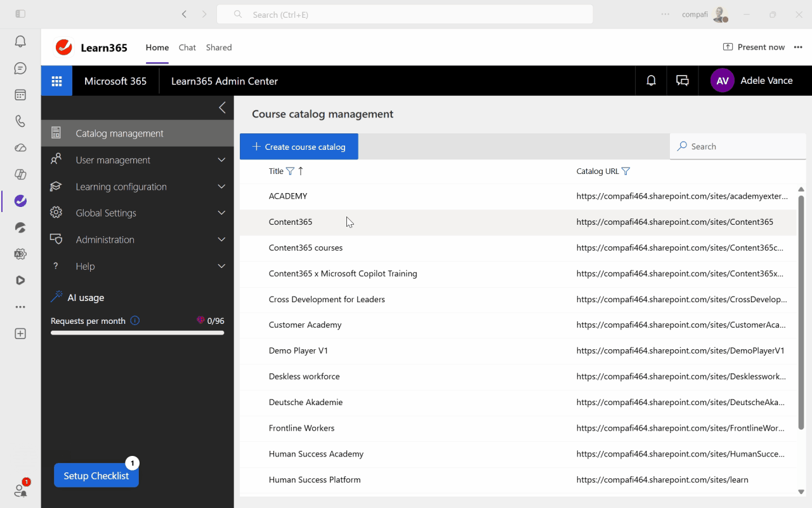This screenshot has width=812, height=508.
Task: Open Catalog management in the sidebar
Action: coord(138,133)
